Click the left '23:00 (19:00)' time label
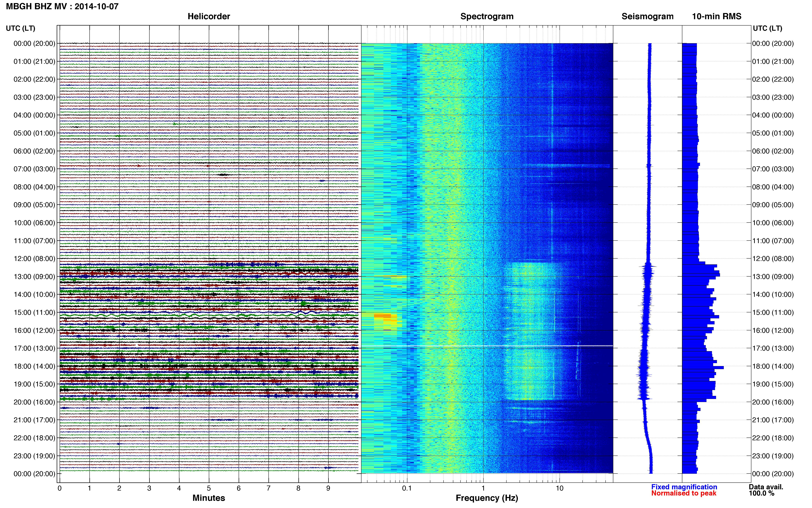The width and height of the screenshot is (812, 508). (x=34, y=456)
